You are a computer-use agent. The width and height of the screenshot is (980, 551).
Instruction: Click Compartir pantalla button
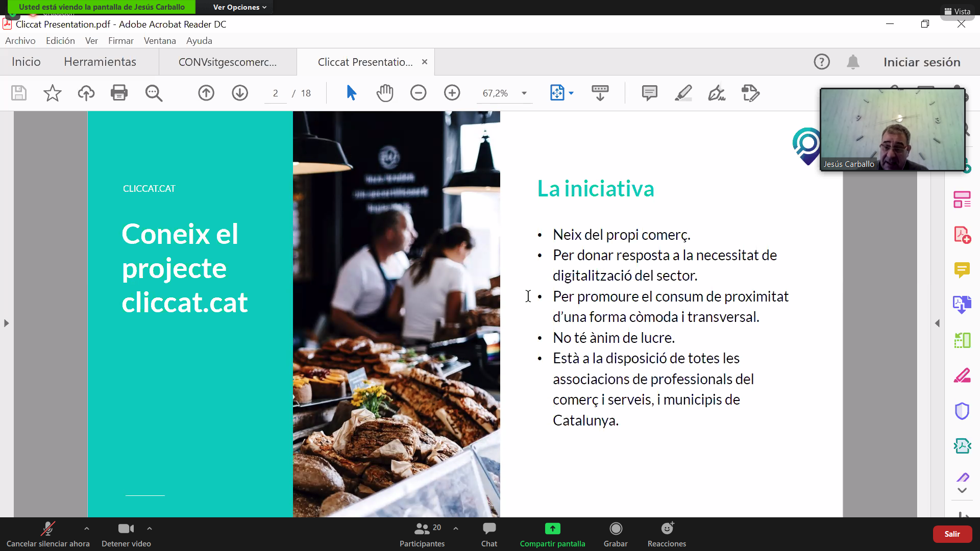click(x=552, y=534)
